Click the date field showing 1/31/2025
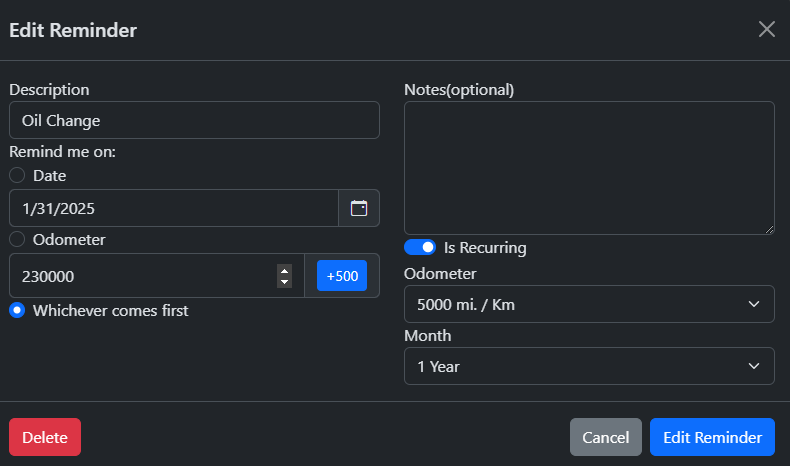The width and height of the screenshot is (790, 466). (174, 208)
